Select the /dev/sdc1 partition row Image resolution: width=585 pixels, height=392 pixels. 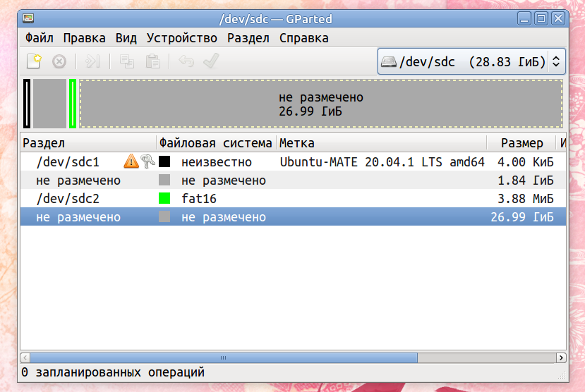pos(294,161)
